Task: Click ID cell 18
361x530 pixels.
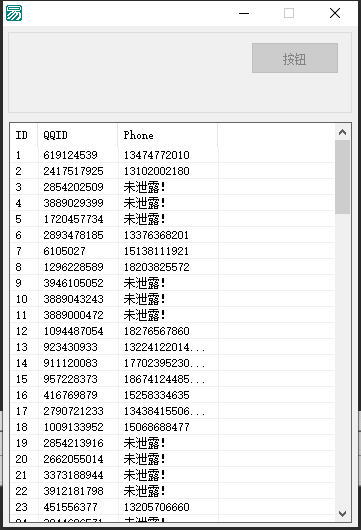Action: click(x=22, y=427)
